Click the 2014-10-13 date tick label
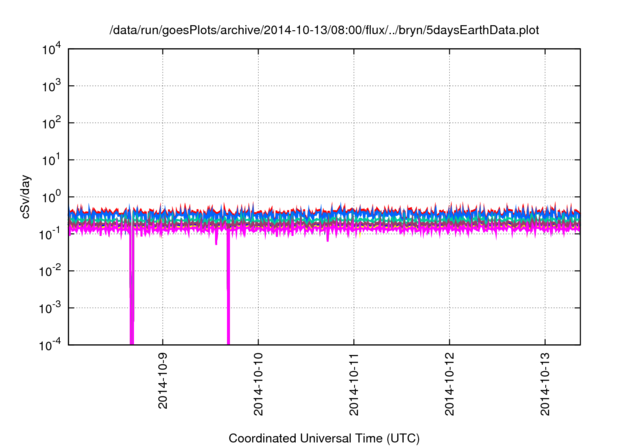Viewport: 640px width, 448px height. point(545,384)
